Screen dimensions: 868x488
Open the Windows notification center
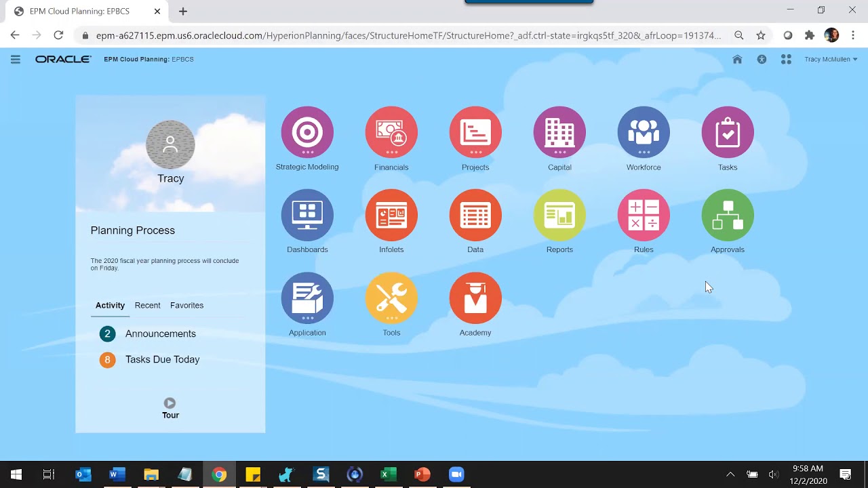846,474
